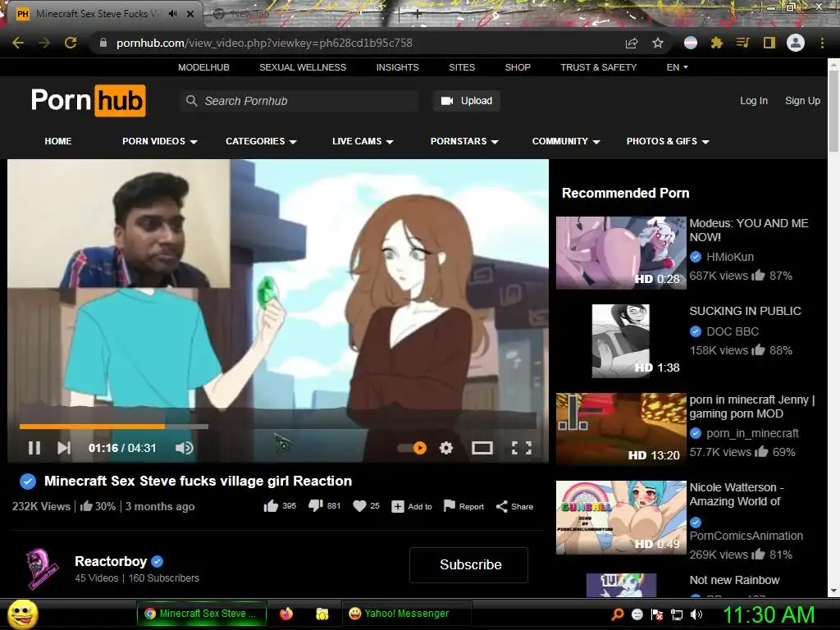Focus the browser address bar URL

coord(264,43)
